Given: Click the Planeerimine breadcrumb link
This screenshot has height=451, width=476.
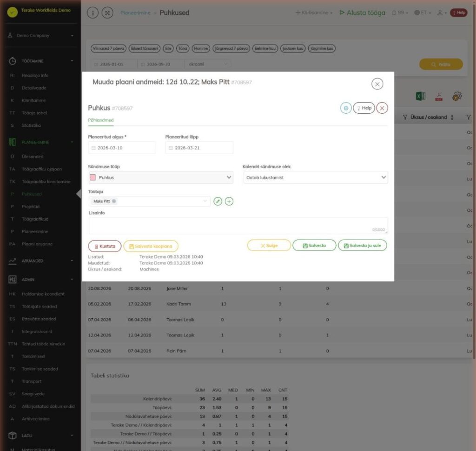Looking at the screenshot, I should coord(135,13).
